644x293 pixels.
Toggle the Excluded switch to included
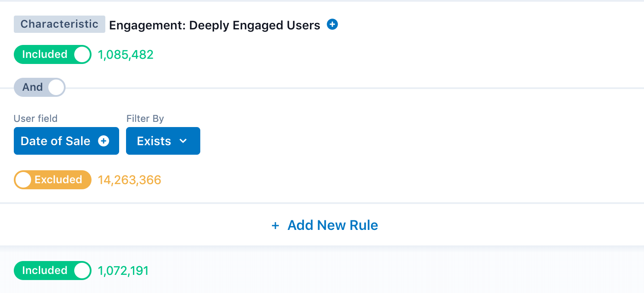[x=53, y=180]
